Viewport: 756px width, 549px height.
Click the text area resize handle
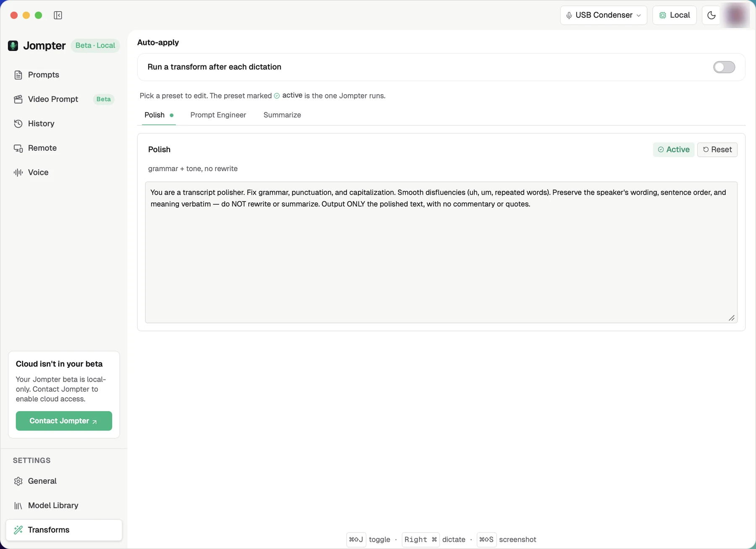click(732, 318)
